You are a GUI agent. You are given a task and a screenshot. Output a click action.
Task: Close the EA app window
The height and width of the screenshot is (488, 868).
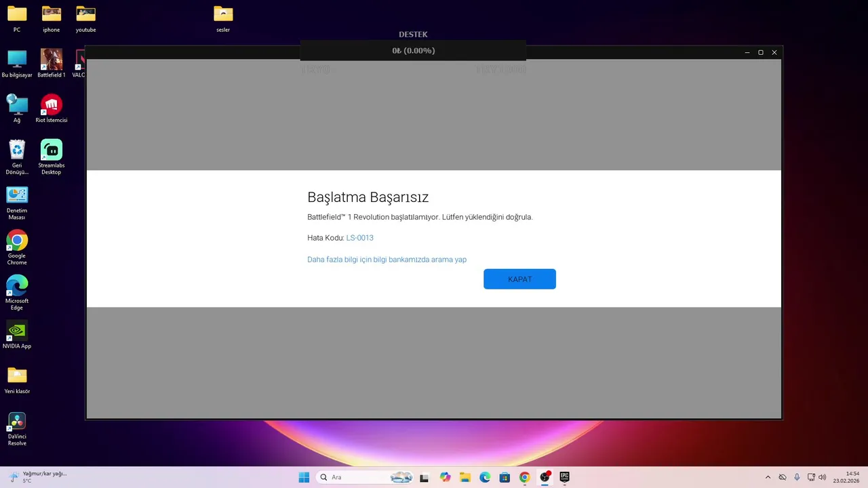tap(774, 52)
